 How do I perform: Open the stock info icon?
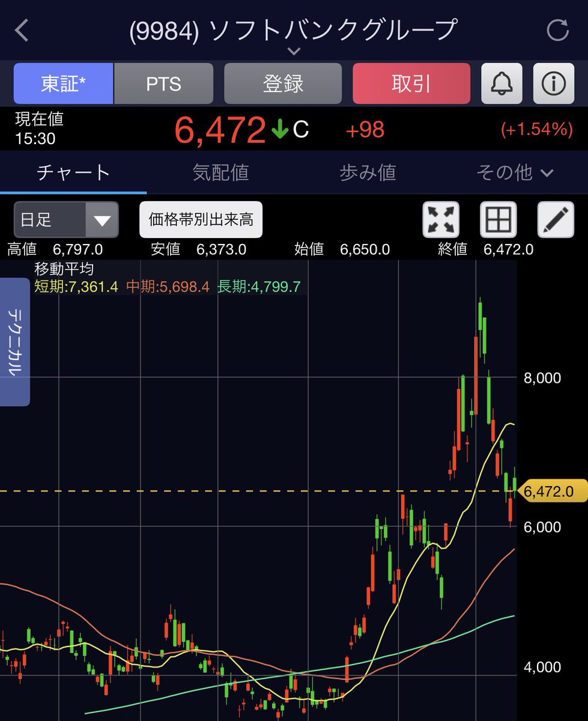[553, 84]
